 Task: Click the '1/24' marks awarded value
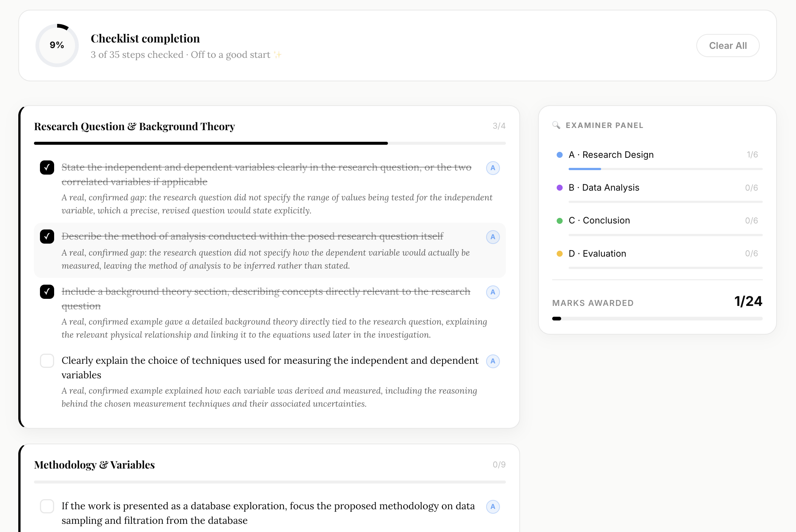point(748,301)
